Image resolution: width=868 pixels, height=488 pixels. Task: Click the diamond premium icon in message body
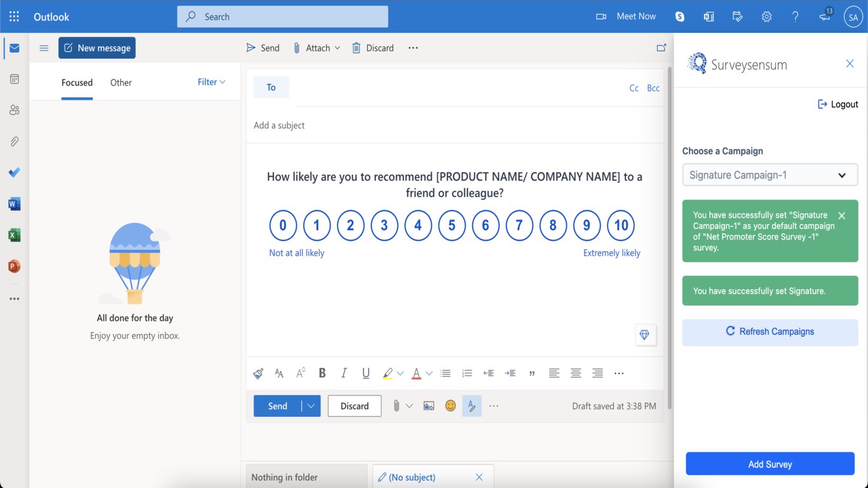click(x=644, y=335)
